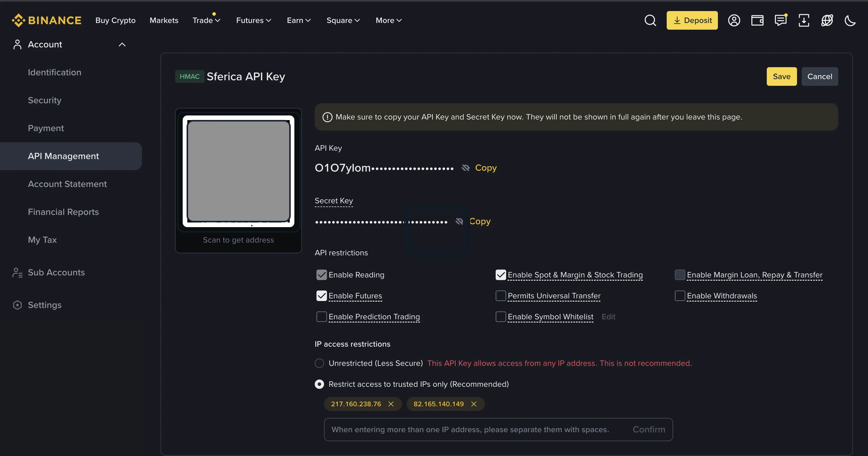
Task: Click the Cancel button
Action: (x=819, y=76)
